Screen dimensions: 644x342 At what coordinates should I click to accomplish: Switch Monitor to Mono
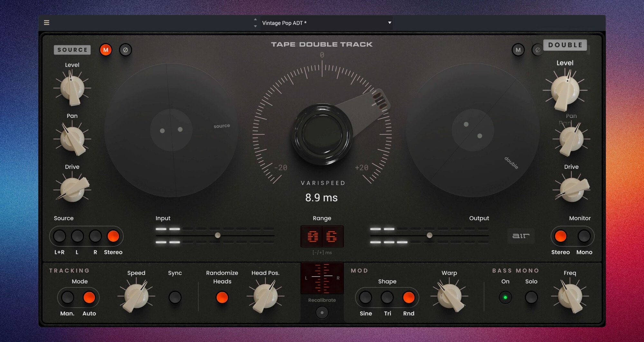coord(584,236)
